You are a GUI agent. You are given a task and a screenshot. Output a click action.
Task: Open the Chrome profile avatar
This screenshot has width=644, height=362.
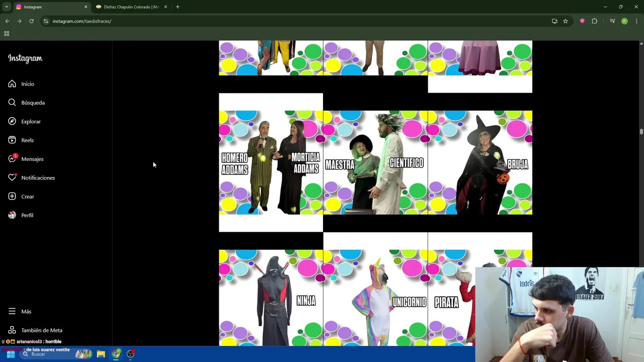pos(624,21)
